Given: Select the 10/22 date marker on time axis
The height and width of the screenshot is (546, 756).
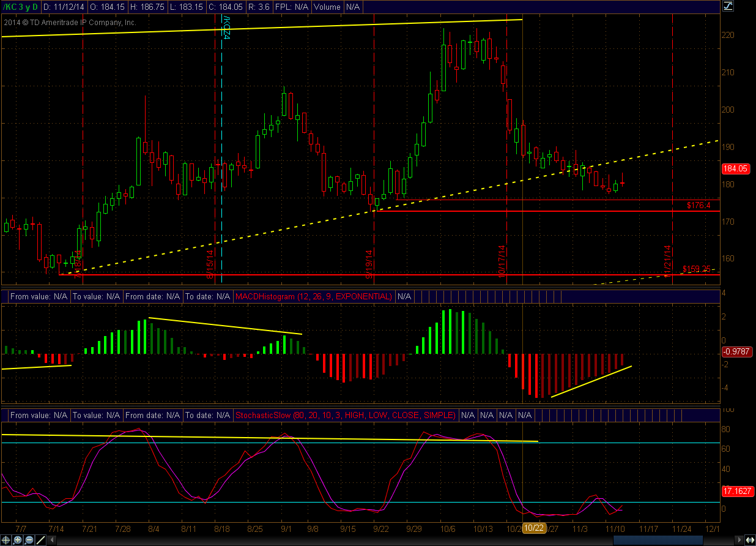Looking at the screenshot, I should [533, 528].
